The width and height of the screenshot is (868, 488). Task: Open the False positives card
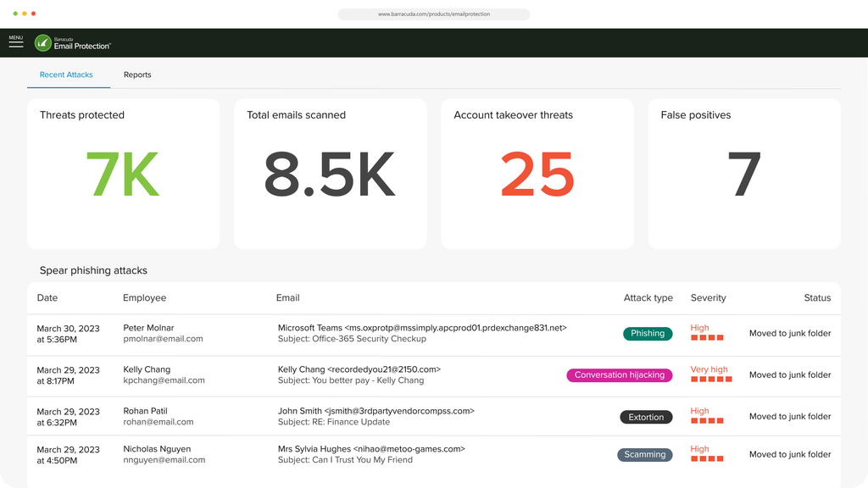pyautogui.click(x=744, y=174)
